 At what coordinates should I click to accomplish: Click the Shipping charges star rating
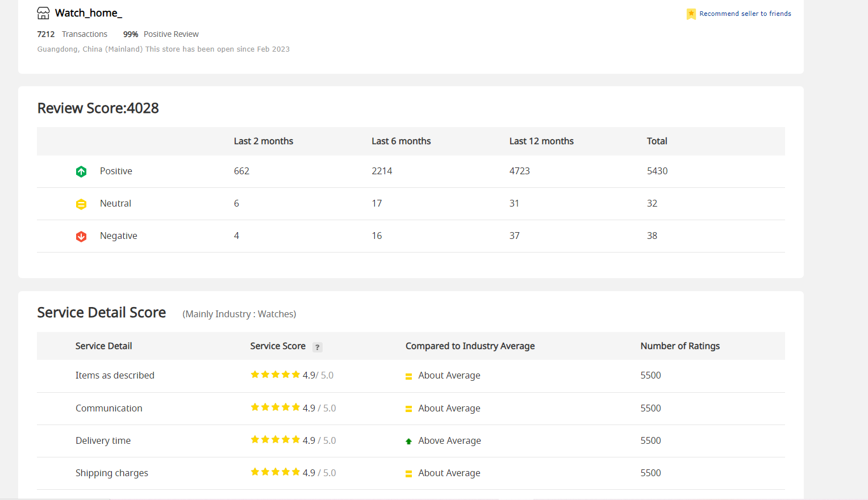275,472
